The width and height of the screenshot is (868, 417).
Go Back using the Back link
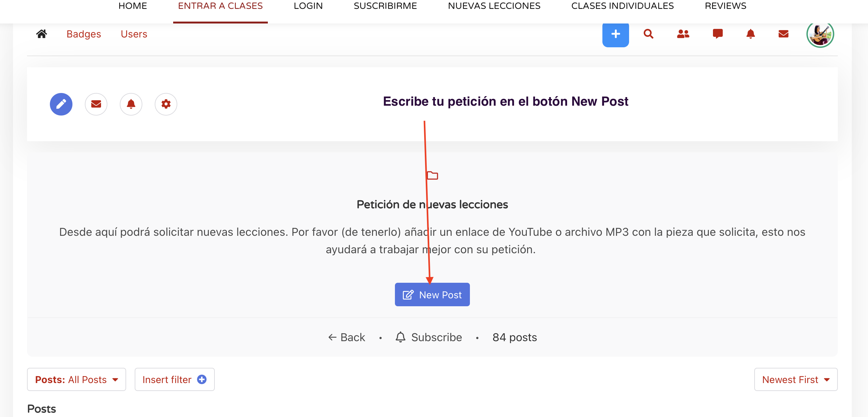point(346,337)
